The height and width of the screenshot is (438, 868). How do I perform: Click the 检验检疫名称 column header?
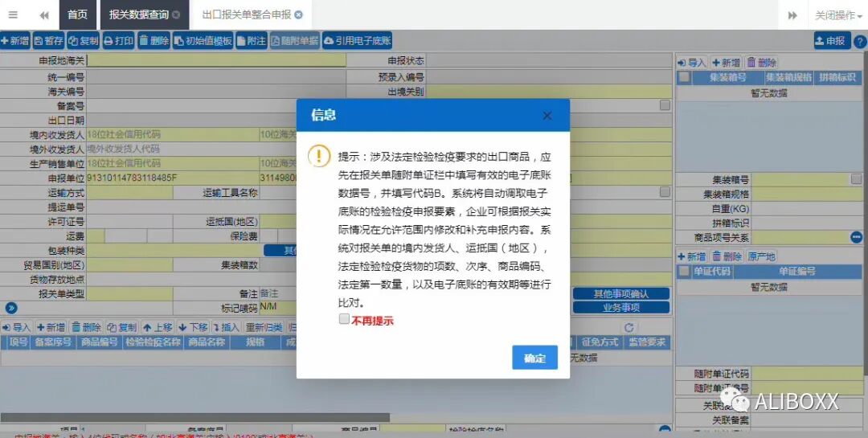(154, 342)
